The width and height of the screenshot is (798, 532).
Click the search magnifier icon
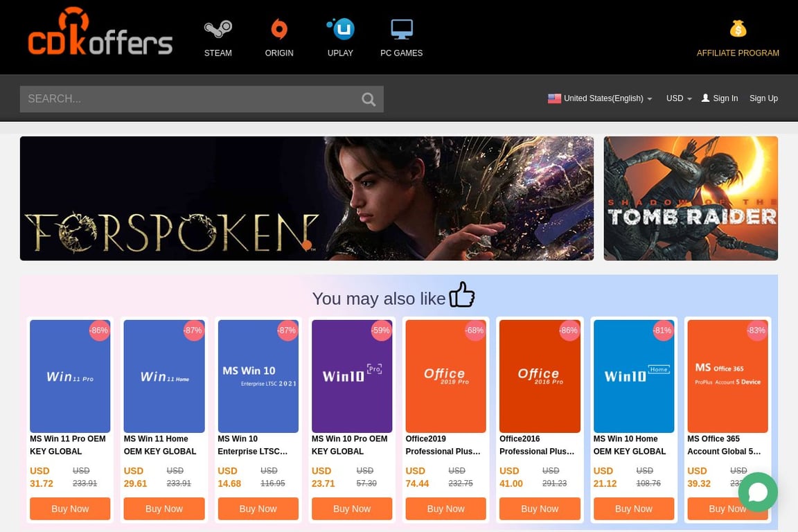[x=369, y=99]
